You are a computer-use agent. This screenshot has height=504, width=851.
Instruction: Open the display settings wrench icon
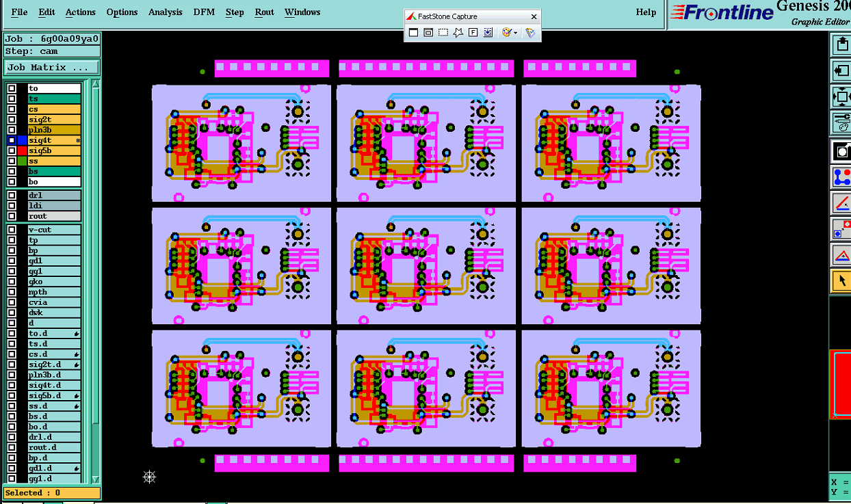coord(841,122)
